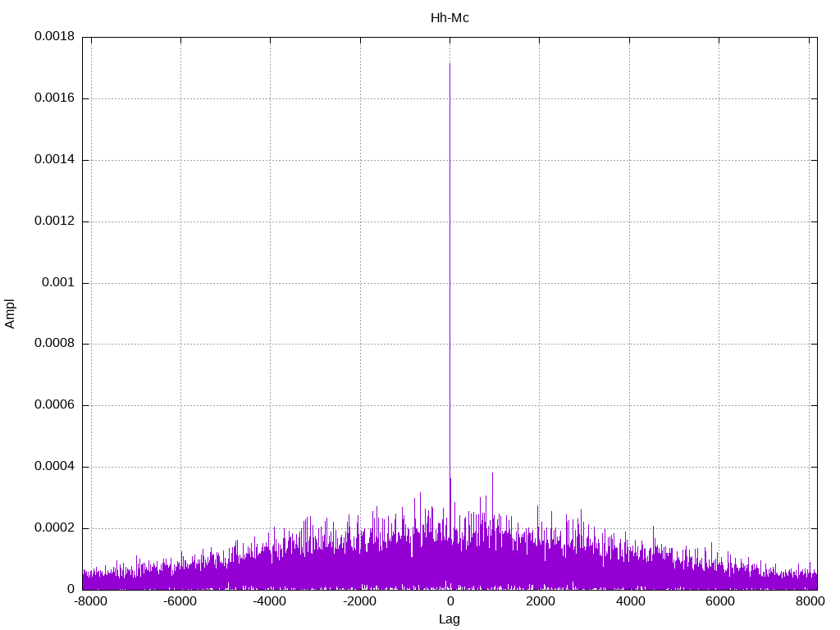This screenshot has width=840, height=630.
Task: Select the 0.0012 y-axis tick label
Action: coord(55,221)
